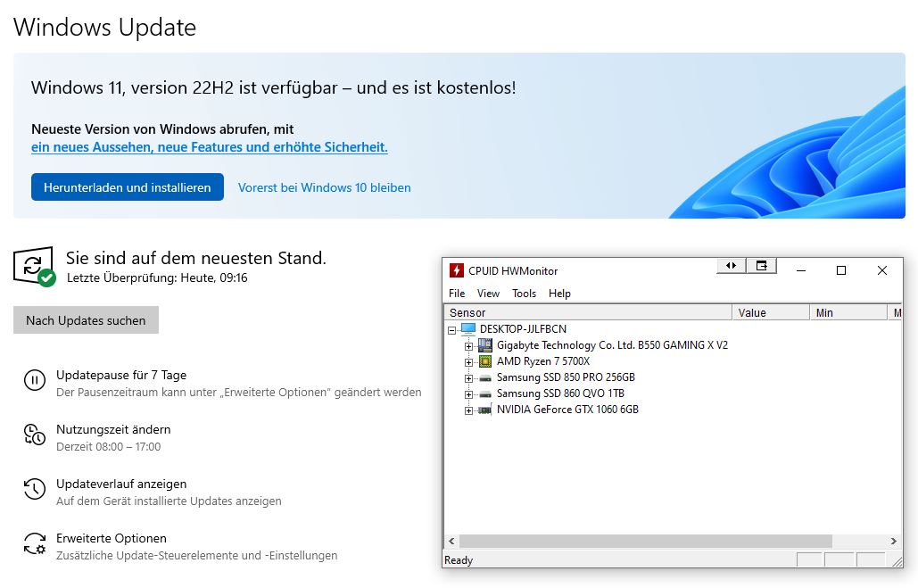Click the HWMonitor horizontal scrollbar thumb
918x588 pixels.
pyautogui.click(x=645, y=541)
